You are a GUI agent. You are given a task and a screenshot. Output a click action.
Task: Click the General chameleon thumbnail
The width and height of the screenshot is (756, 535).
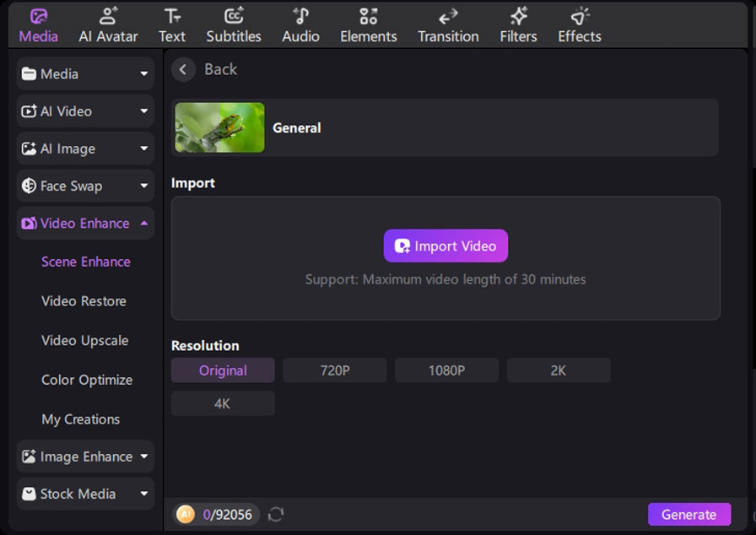220,127
